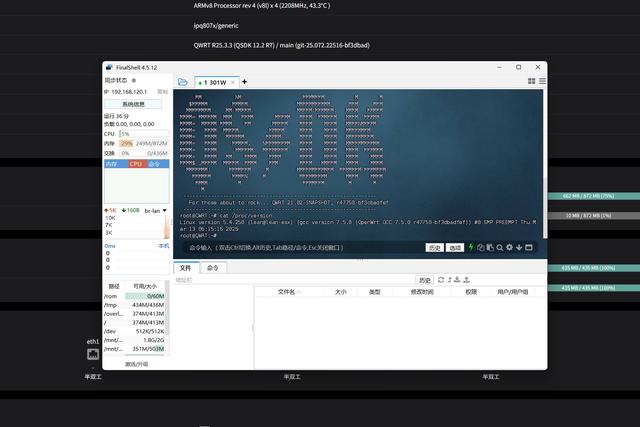Sort processes by memory column
640x427 pixels.
tap(116, 164)
